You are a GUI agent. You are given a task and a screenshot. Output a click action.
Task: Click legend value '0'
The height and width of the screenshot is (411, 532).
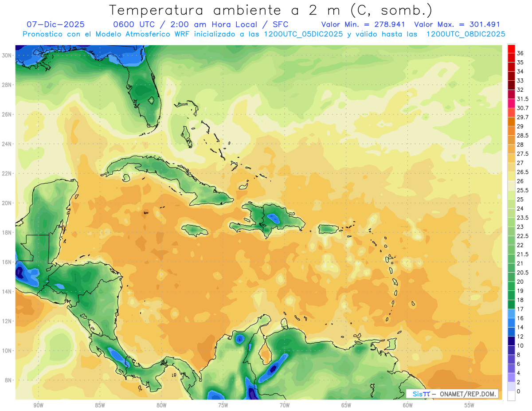click(x=519, y=391)
